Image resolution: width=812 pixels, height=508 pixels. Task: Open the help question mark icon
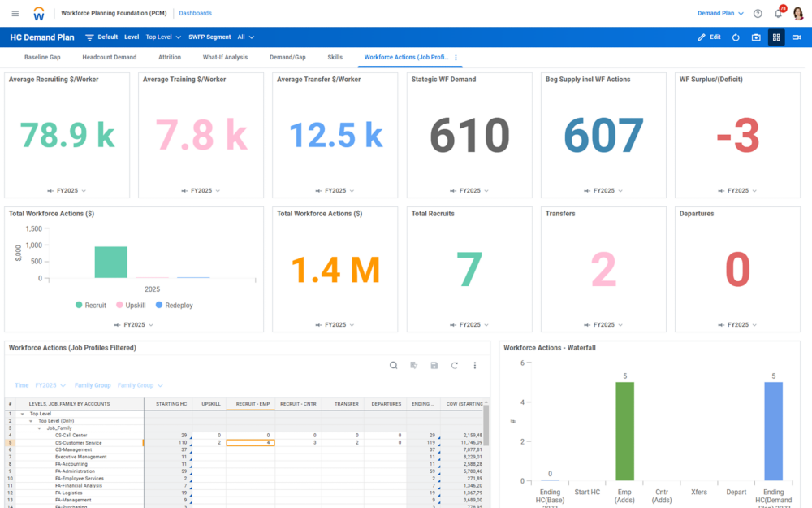tap(758, 14)
